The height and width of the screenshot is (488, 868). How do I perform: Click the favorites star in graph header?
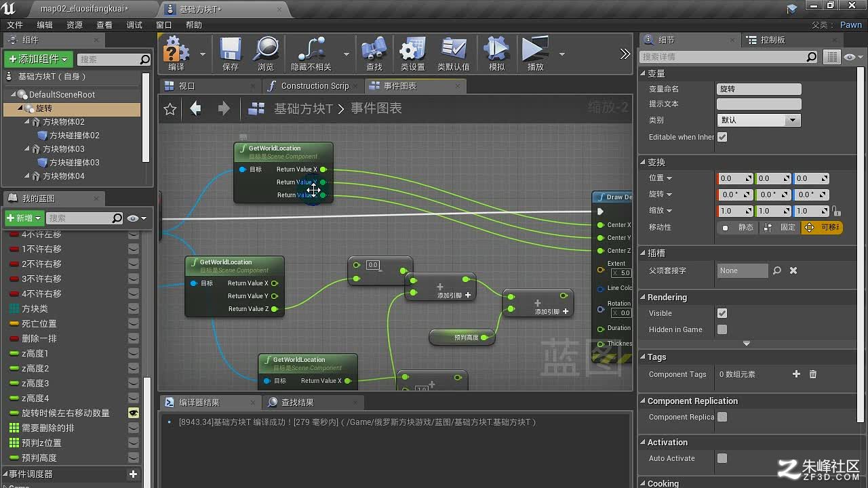[x=170, y=108]
